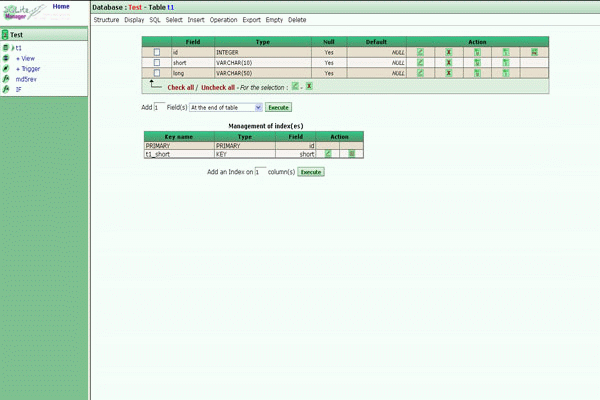The width and height of the screenshot is (600, 400).
Task: Open the 'At the end of table' dropdown
Action: [226, 106]
